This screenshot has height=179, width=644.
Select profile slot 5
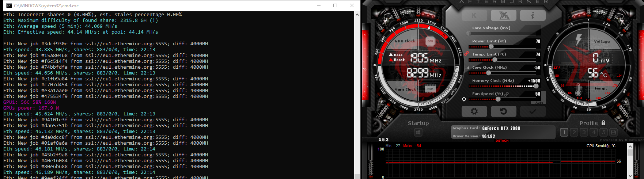(603, 132)
